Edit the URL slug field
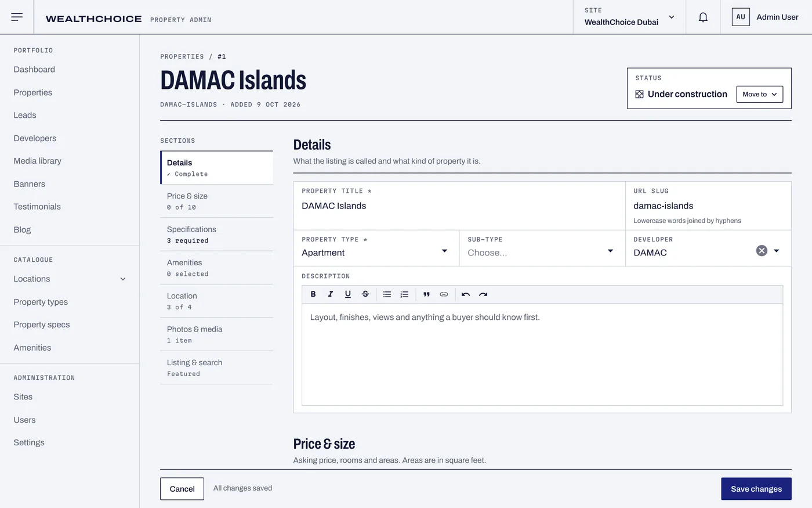This screenshot has height=508, width=812. pos(708,206)
